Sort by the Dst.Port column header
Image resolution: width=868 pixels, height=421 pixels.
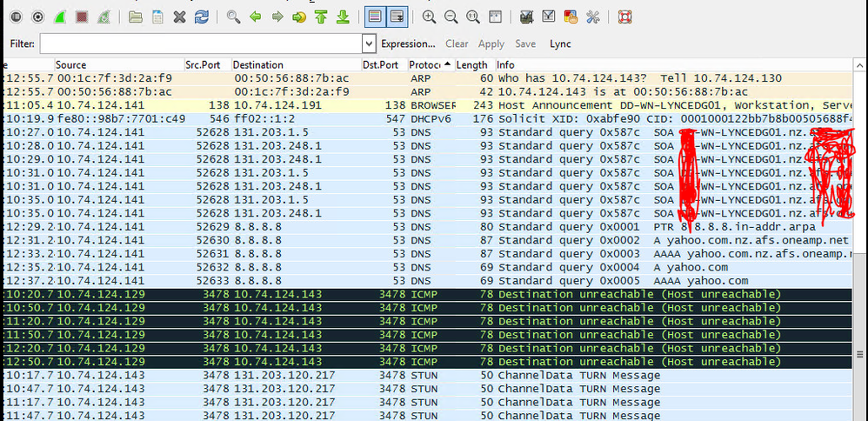[384, 65]
